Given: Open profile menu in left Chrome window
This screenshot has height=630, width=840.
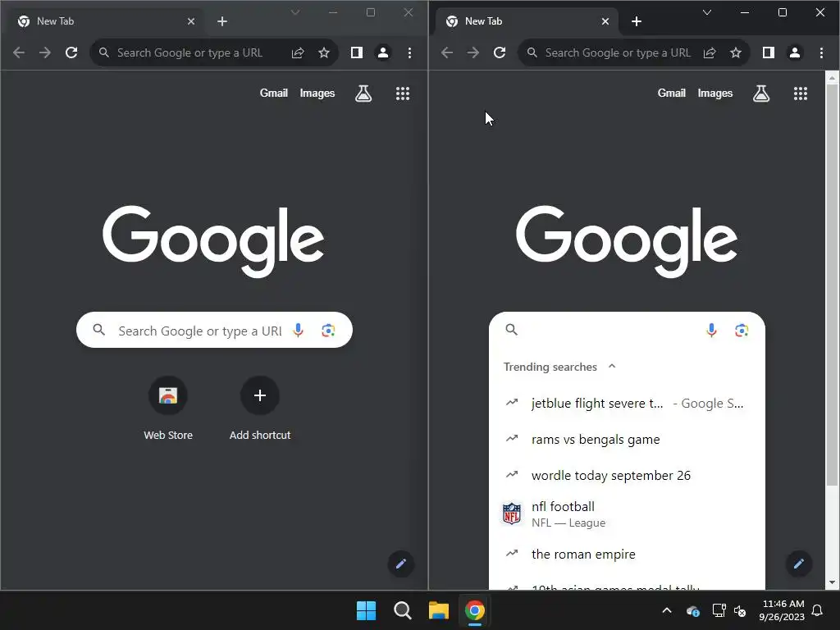Looking at the screenshot, I should coord(383,52).
